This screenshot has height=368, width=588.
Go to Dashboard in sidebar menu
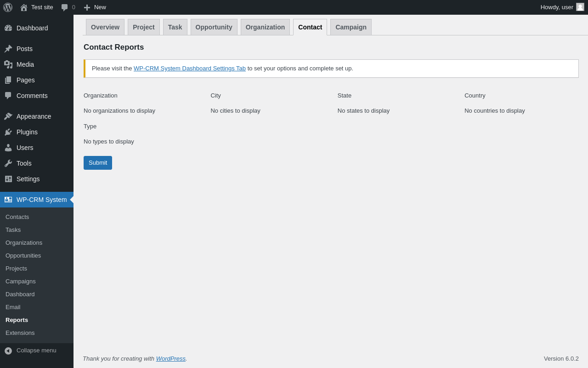(37, 28)
